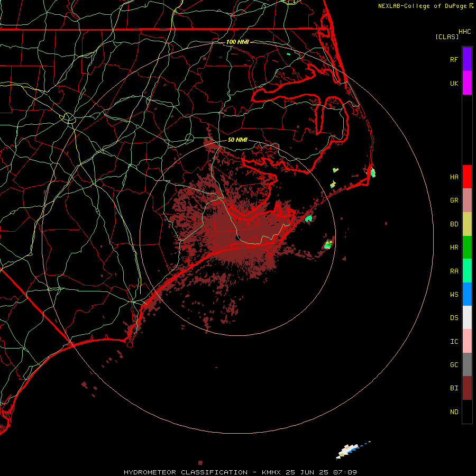The width and height of the screenshot is (476, 476).
Task: Click the 'IC' legend label
Action: [x=454, y=342]
